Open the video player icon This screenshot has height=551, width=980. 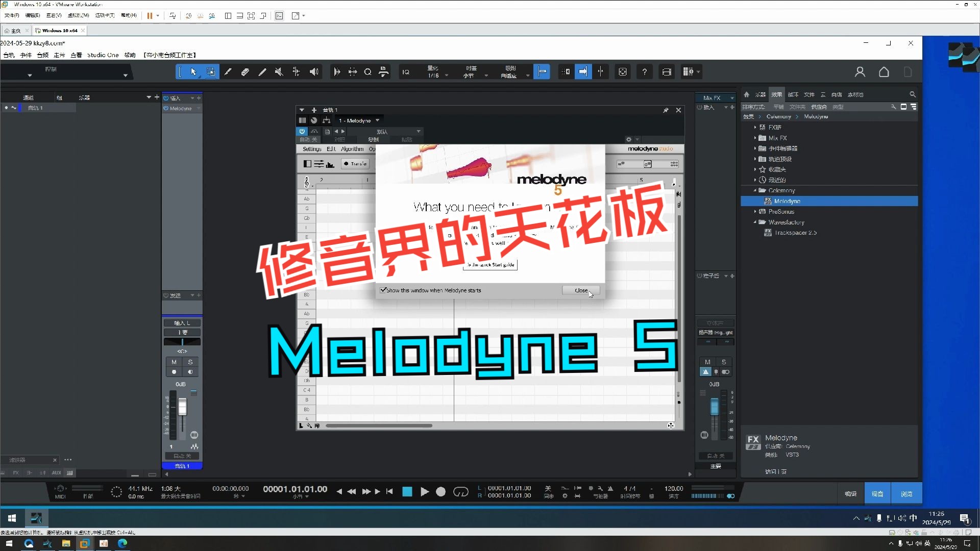667,72
